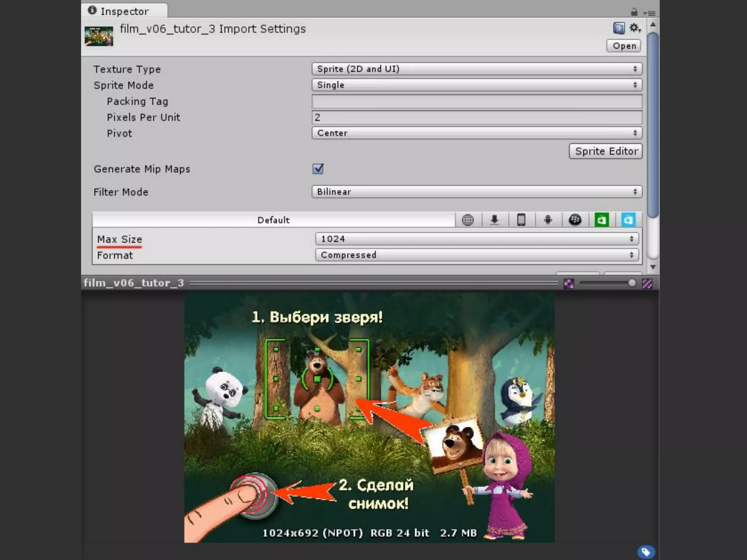Toggle the Inspector lock icon
Screen dimensions: 747x560
coord(634,12)
